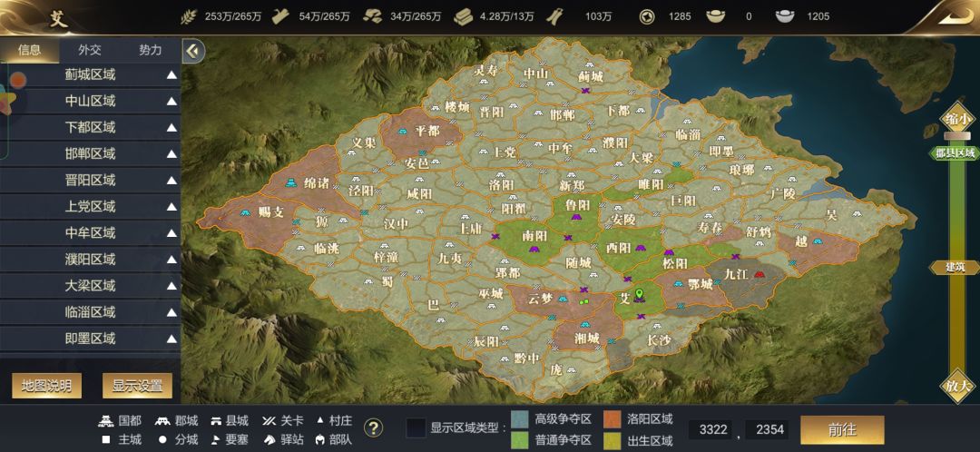
Task: Click the 要塞 legend icon
Action: pos(217,439)
